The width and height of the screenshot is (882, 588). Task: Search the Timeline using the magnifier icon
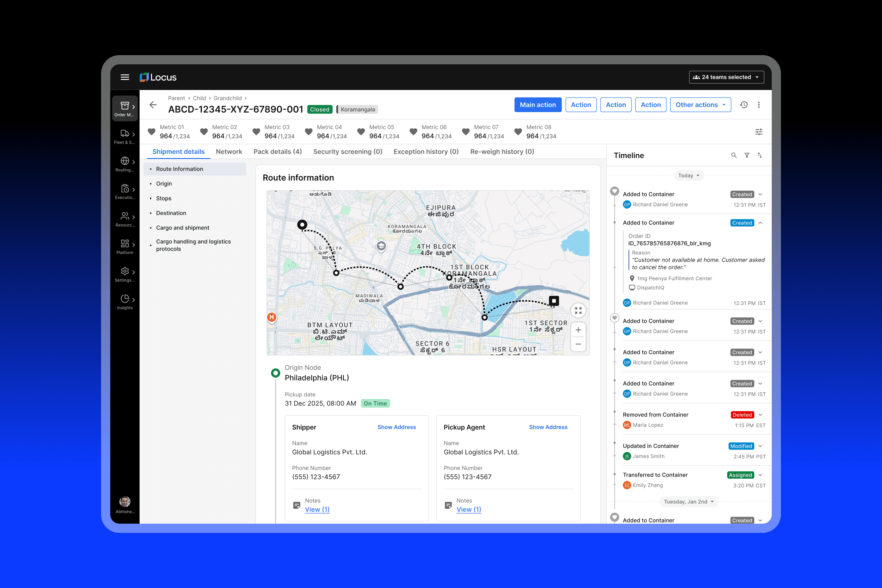(734, 155)
